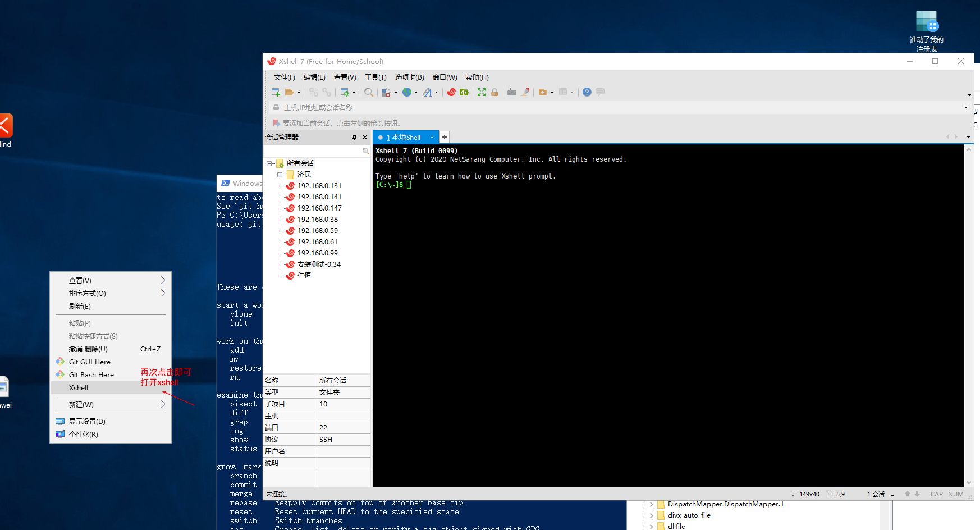Open the 选项卡(B) menu

coord(410,77)
